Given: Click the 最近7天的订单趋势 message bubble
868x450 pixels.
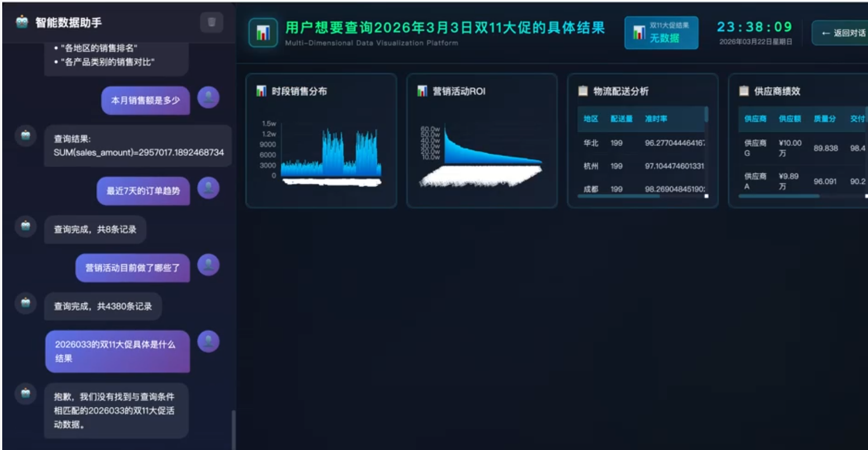Looking at the screenshot, I should pyautogui.click(x=143, y=191).
